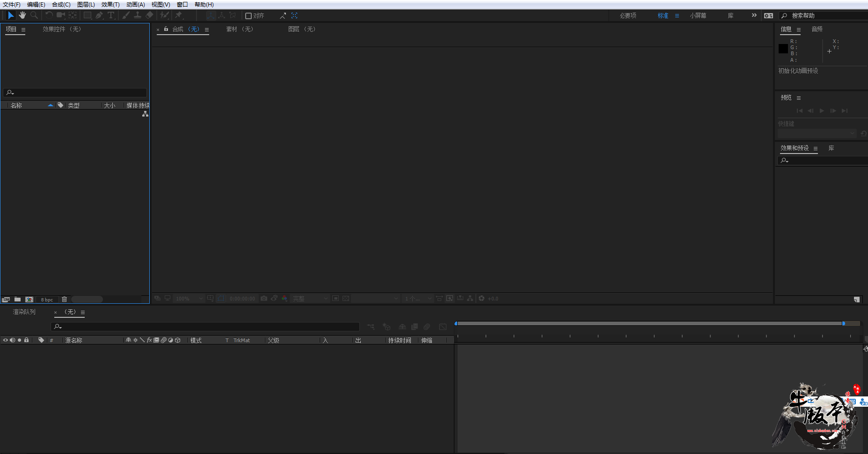Click the 8 bpc color depth button
Image resolution: width=868 pixels, height=454 pixels.
coord(47,300)
